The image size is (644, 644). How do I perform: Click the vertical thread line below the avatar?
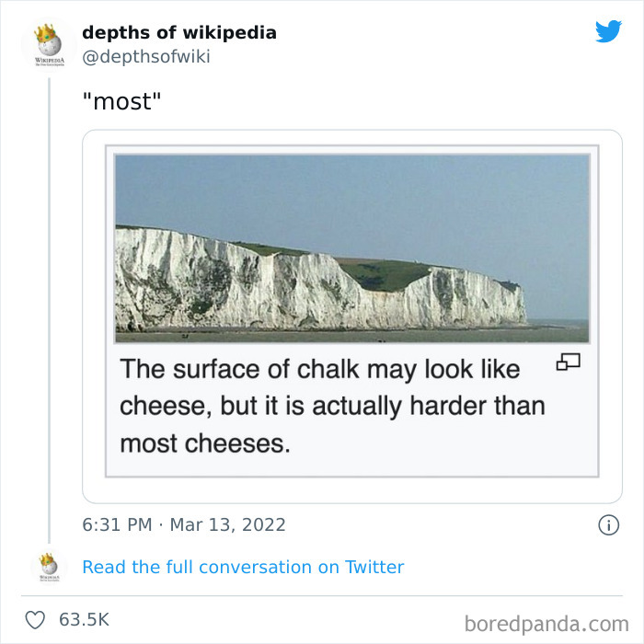click(49, 304)
